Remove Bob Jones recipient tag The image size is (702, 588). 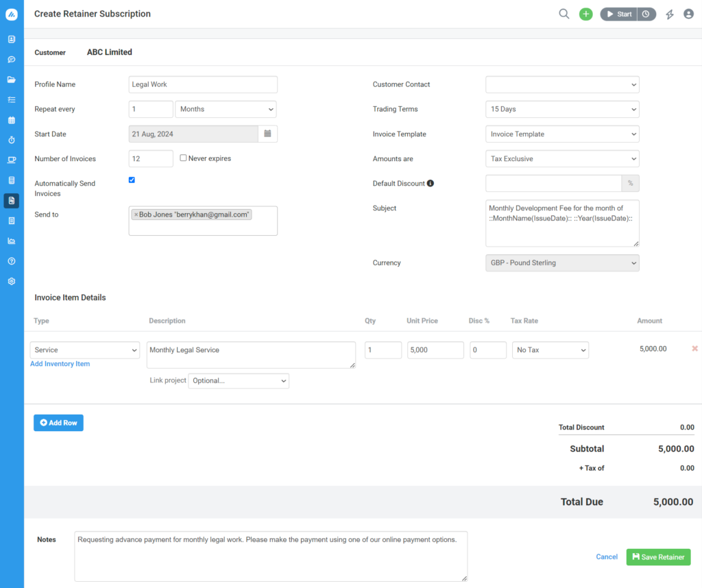point(136,215)
